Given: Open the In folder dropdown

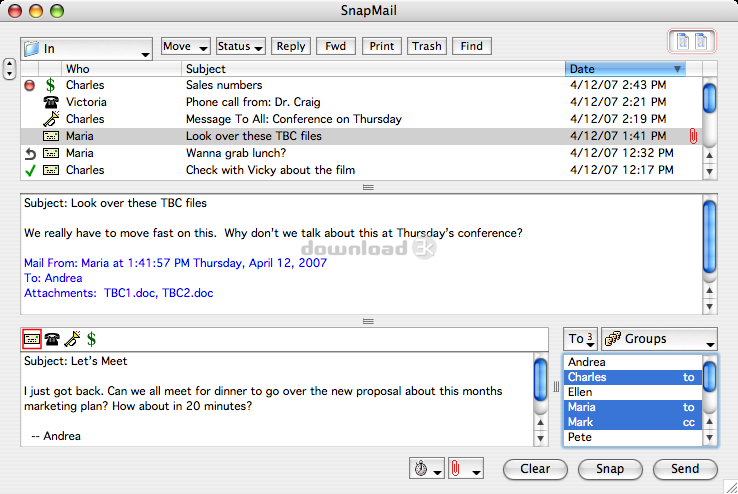Looking at the screenshot, I should click(87, 48).
